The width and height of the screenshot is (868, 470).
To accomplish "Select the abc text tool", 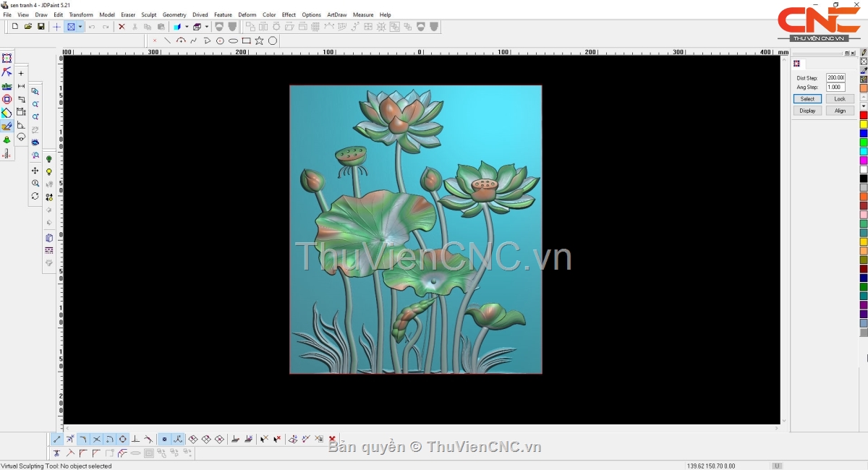I will tap(7, 86).
